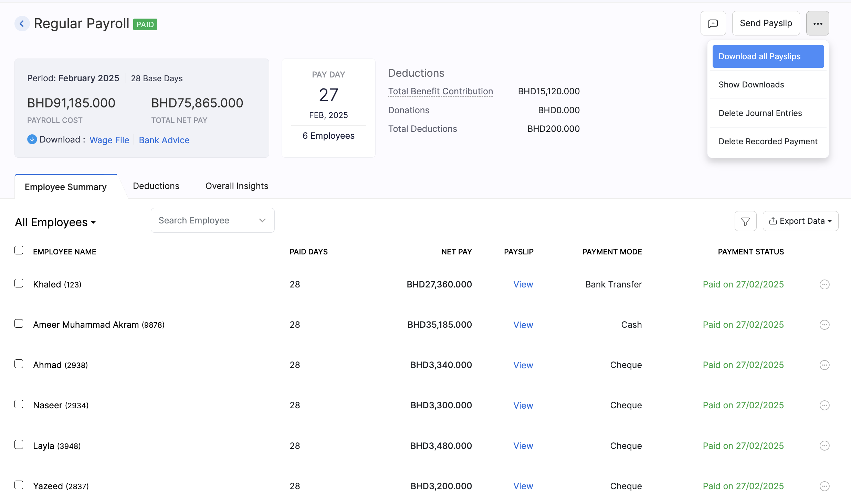
Task: Click the back arrow beside Regular Payroll
Action: [x=22, y=23]
